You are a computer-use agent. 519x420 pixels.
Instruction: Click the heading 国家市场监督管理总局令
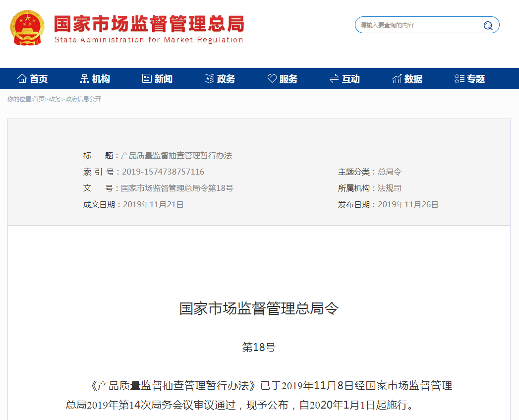pos(259,308)
